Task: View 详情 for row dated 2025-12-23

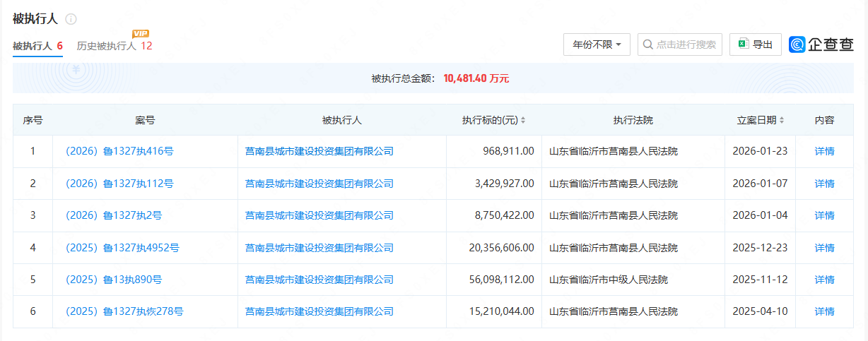Action: [x=824, y=248]
